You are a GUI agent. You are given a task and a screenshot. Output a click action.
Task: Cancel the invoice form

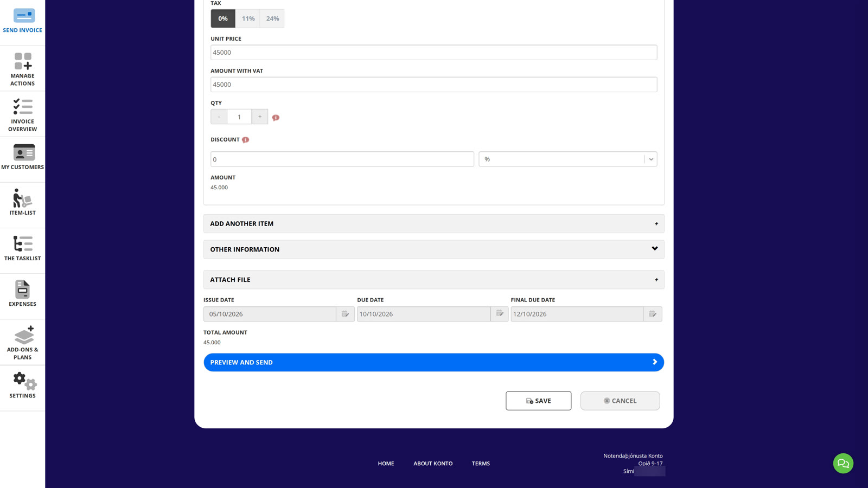tap(620, 401)
